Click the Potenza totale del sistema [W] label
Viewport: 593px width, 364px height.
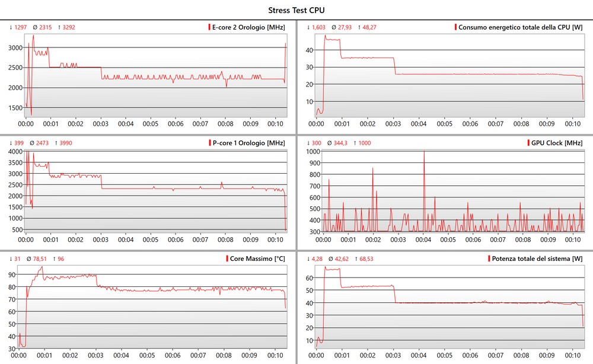pos(537,258)
